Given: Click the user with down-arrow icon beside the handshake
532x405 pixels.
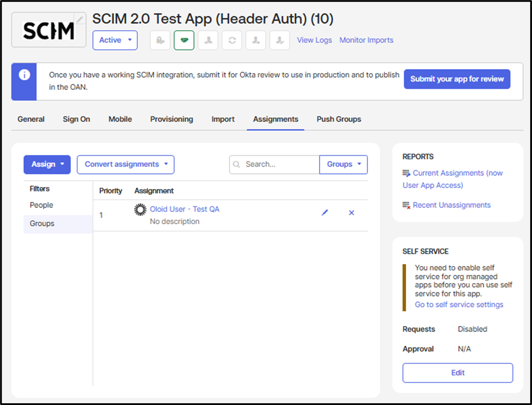Looking at the screenshot, I should point(208,40).
